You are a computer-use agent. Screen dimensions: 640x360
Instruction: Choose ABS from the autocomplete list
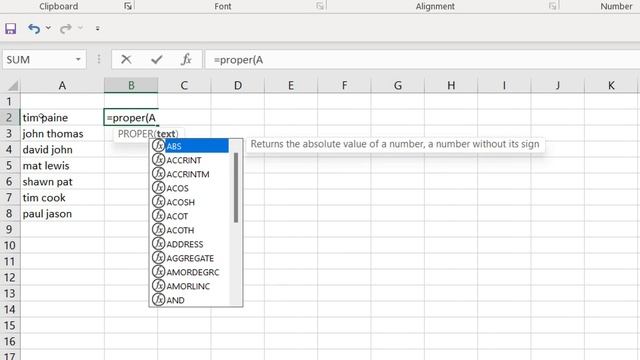pos(190,146)
